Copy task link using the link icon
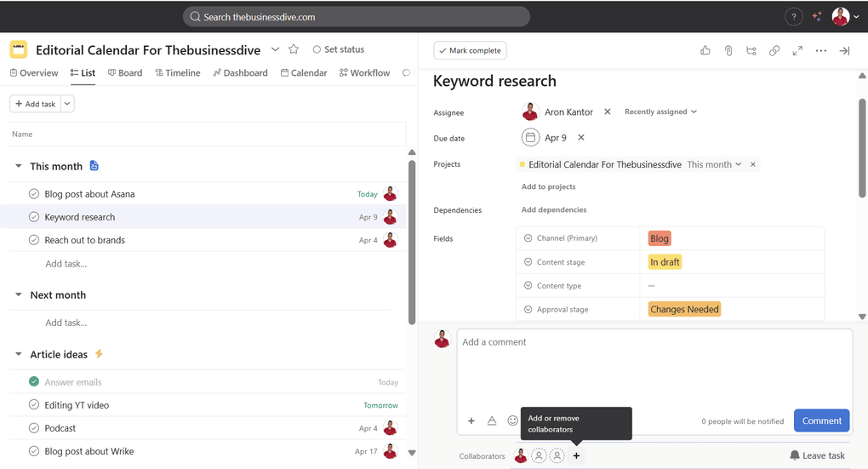The width and height of the screenshot is (868, 469). [x=774, y=50]
